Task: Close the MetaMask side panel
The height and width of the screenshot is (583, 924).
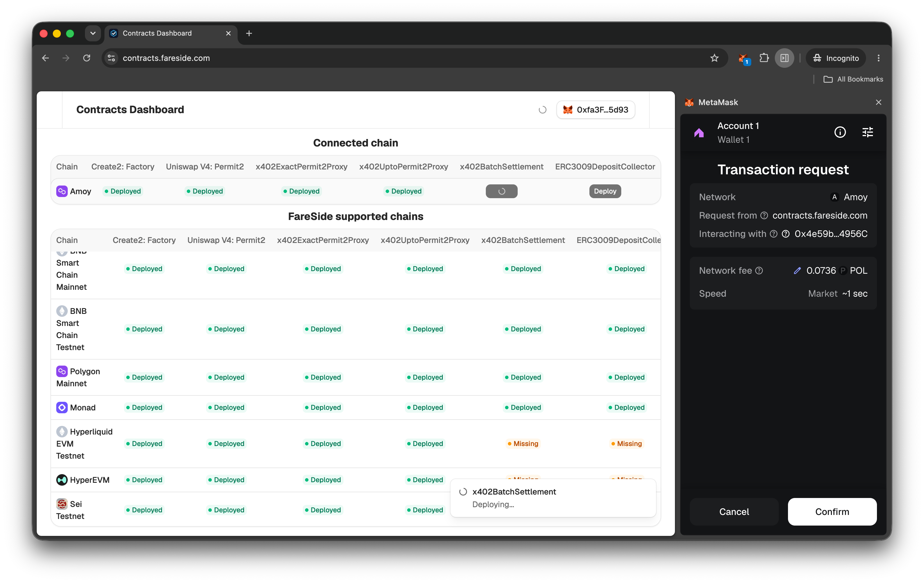Action: click(x=878, y=102)
